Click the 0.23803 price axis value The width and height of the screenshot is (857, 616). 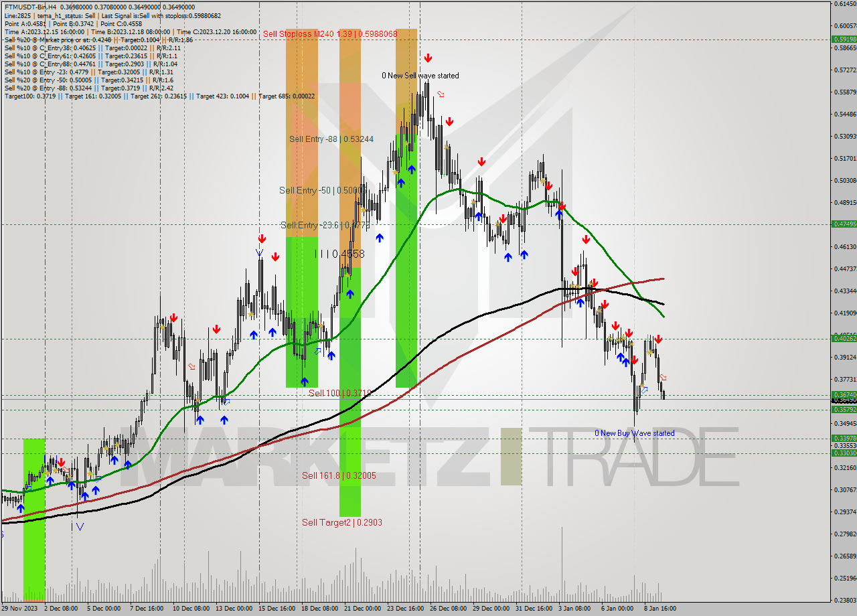845,600
